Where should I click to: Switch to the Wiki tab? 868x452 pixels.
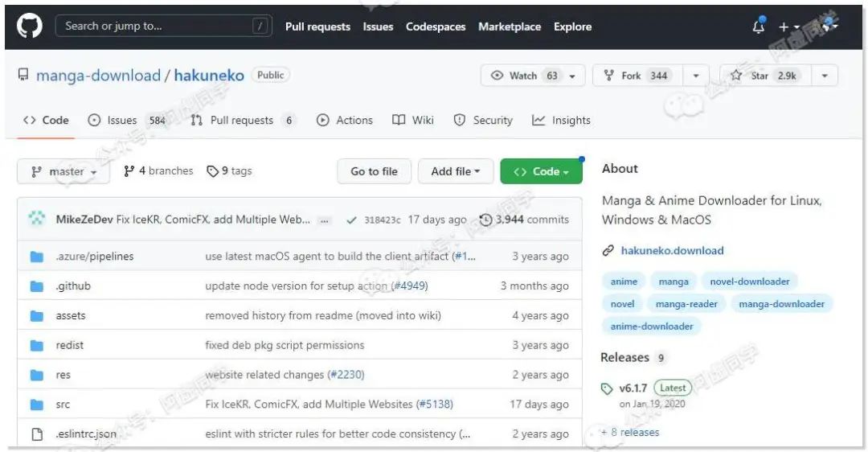(413, 120)
